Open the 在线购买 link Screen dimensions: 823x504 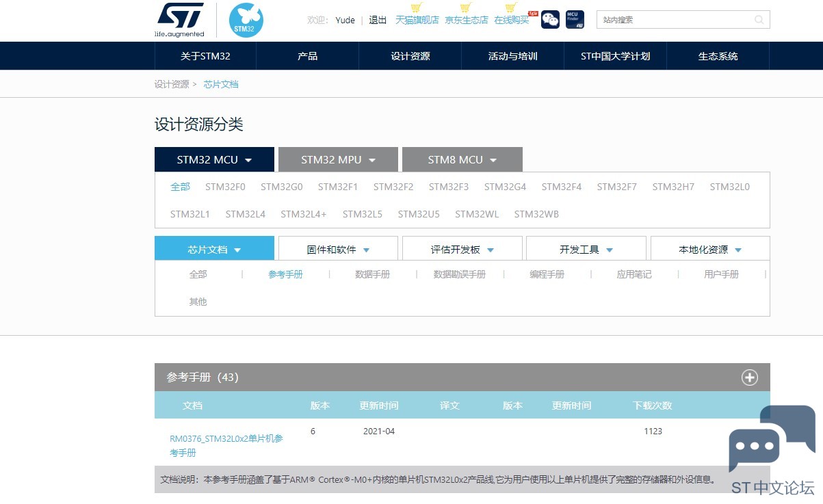click(512, 20)
